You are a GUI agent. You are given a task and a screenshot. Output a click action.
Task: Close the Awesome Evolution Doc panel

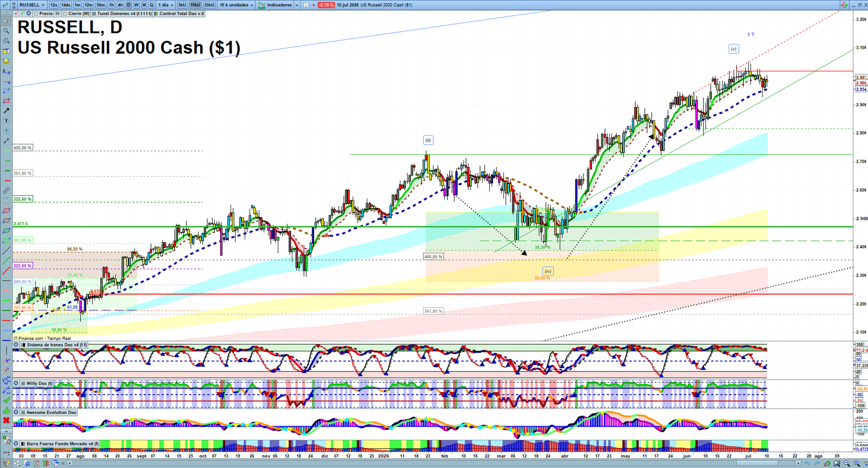[x=16, y=412]
